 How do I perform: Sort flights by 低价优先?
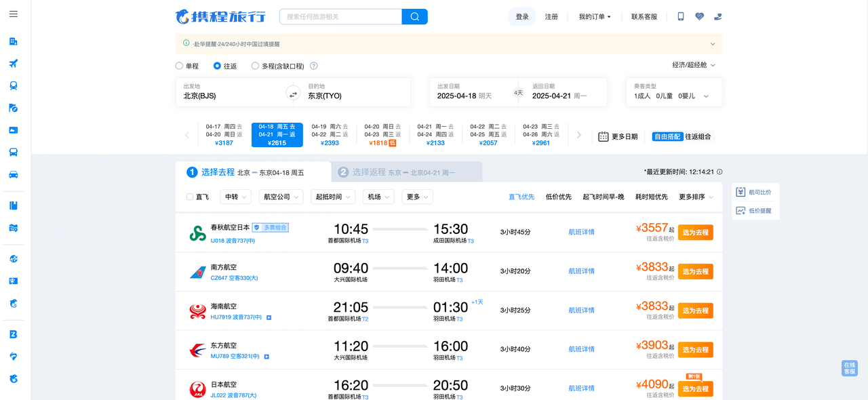(558, 197)
